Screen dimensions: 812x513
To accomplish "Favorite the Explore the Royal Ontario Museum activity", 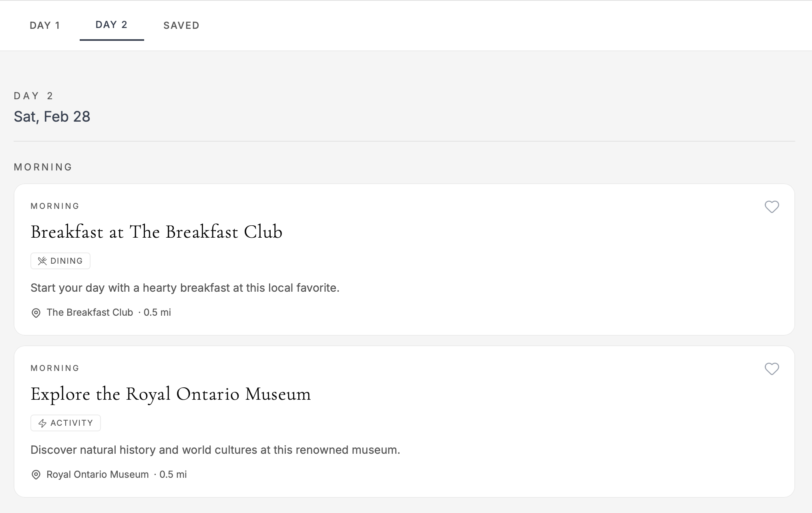I will pos(772,369).
